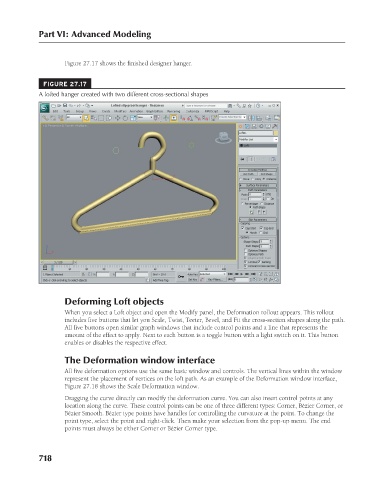Select the Move transform tool in toolbar
Screen dimensions: 382x480
118,118
